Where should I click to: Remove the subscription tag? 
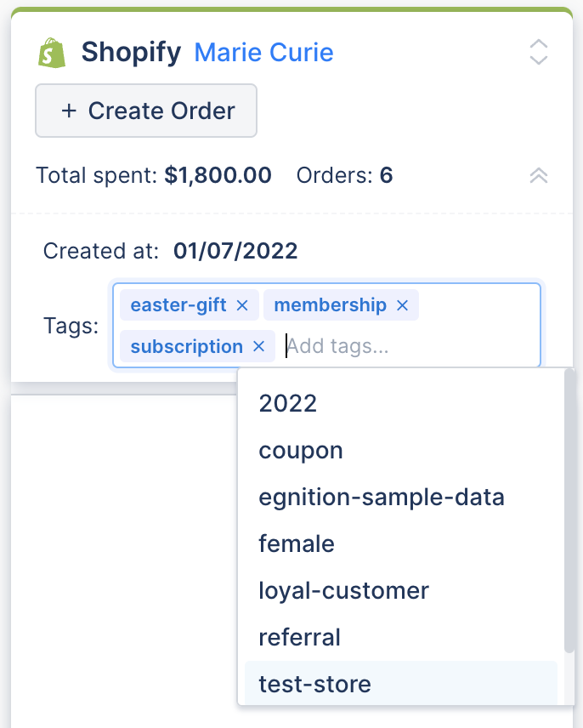tap(259, 346)
